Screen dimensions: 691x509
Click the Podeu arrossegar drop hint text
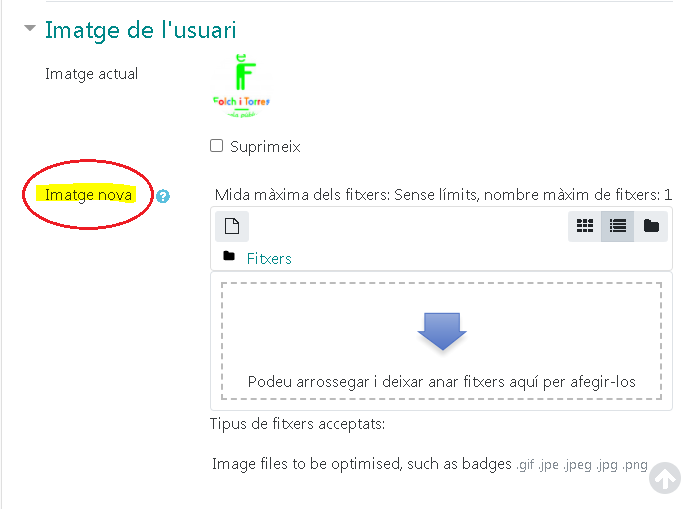tap(441, 382)
